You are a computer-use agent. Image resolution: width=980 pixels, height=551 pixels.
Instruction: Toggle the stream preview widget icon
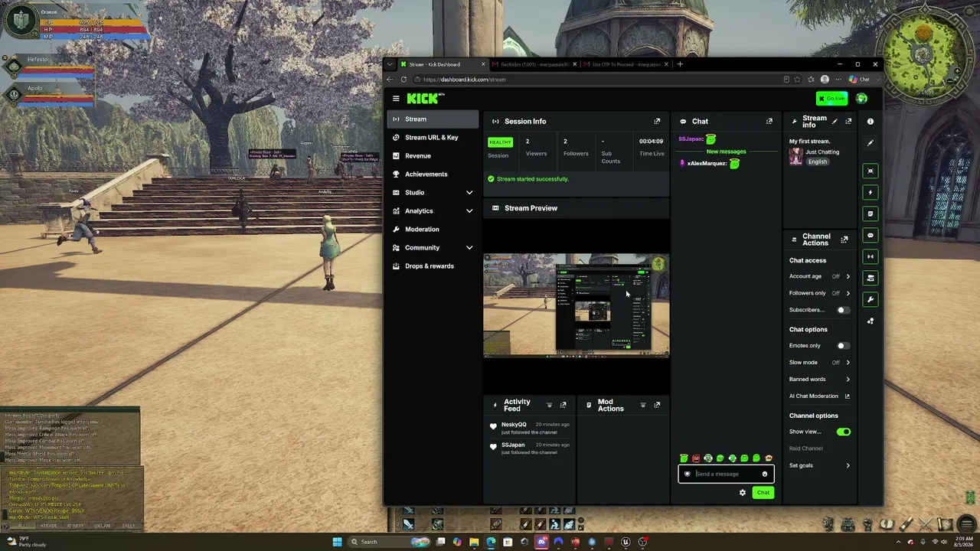click(x=870, y=171)
